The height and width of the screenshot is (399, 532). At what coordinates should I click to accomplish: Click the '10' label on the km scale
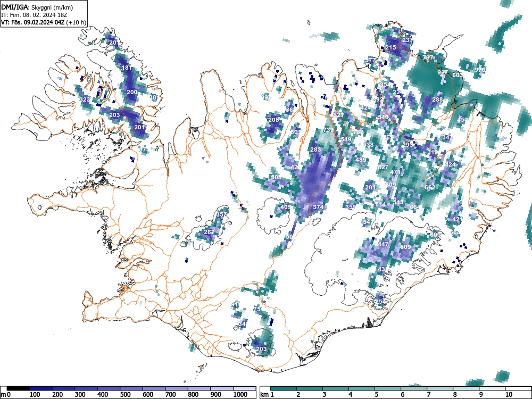click(508, 394)
